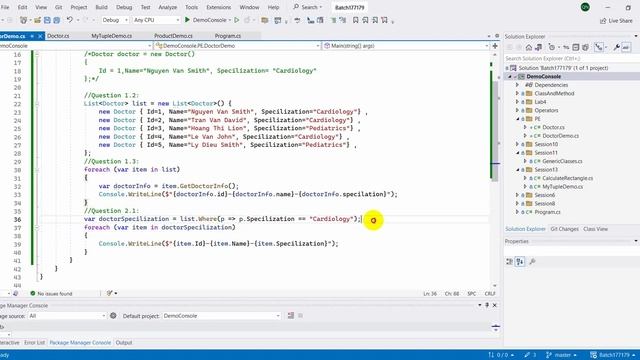This screenshot has height=360, width=640.
Task: Click the Show All Files icon in Solution Explorer
Action: click(x=585, y=47)
